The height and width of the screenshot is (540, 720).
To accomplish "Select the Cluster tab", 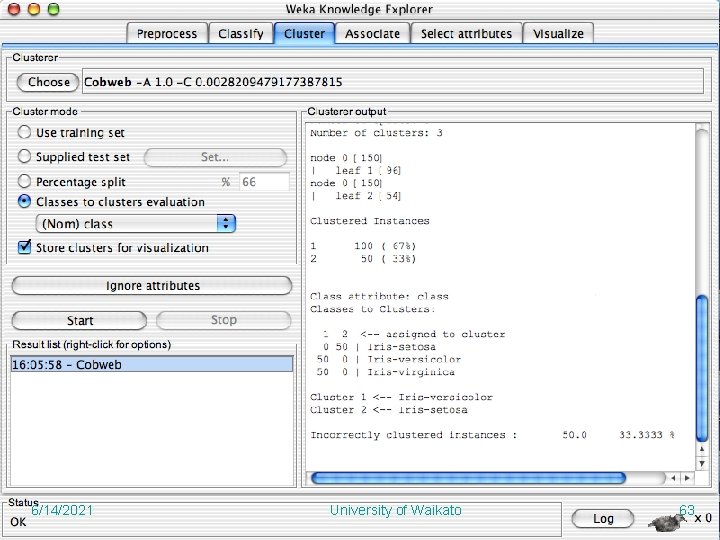I will point(304,34).
